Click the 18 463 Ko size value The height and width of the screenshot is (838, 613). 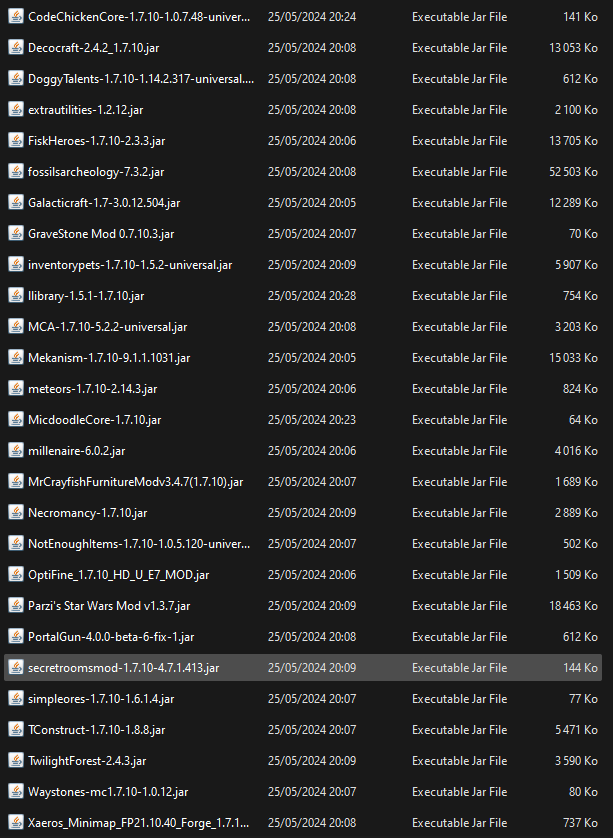[x=573, y=606]
